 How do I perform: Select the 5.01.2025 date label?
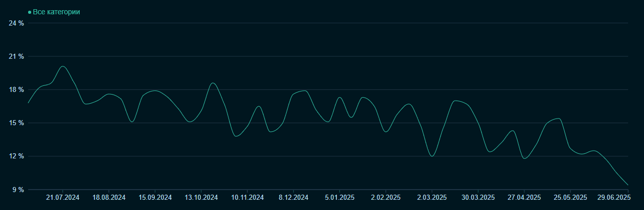tap(339, 197)
